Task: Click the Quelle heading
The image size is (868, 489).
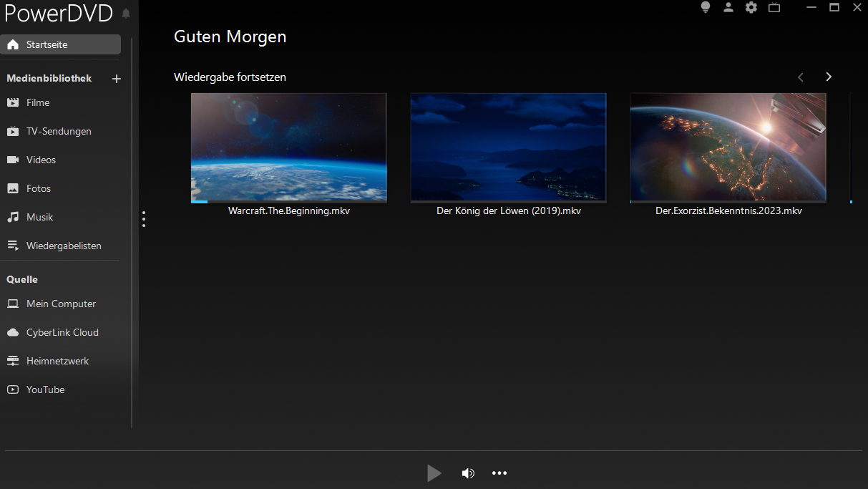Action: point(22,279)
